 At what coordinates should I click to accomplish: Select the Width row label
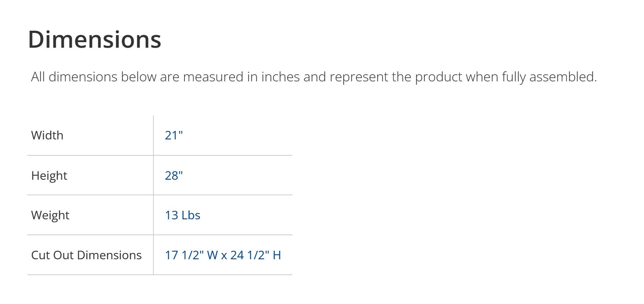[x=47, y=135]
